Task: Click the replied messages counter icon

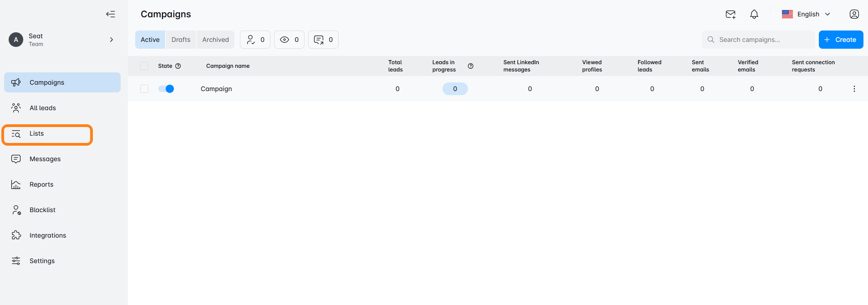Action: pos(323,40)
